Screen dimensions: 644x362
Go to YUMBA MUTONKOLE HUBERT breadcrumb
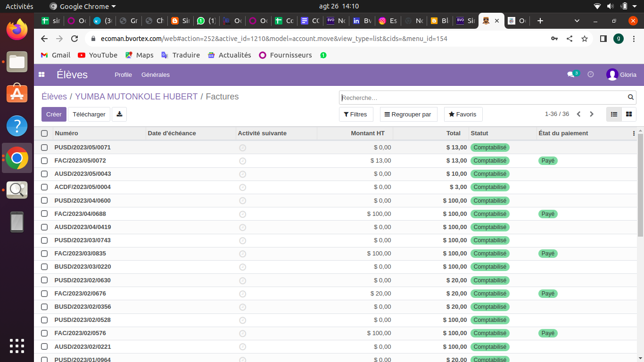point(136,97)
